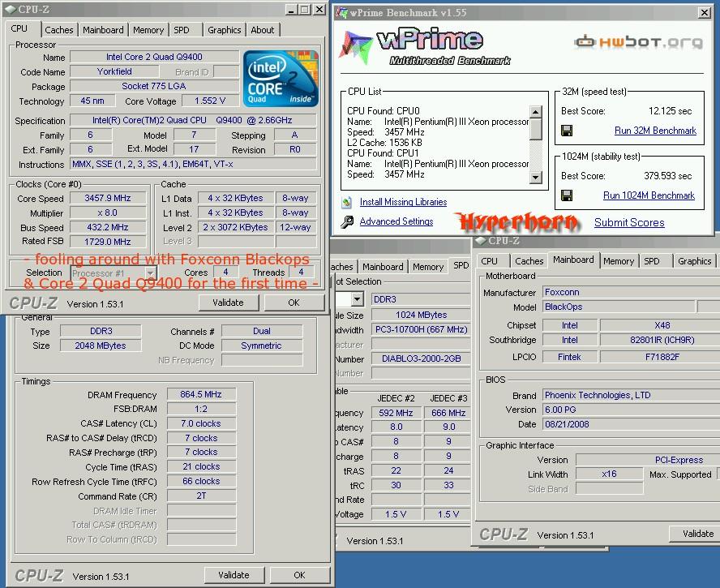Click Run 1024M Benchmark link
The width and height of the screenshot is (720, 588).
(x=649, y=195)
